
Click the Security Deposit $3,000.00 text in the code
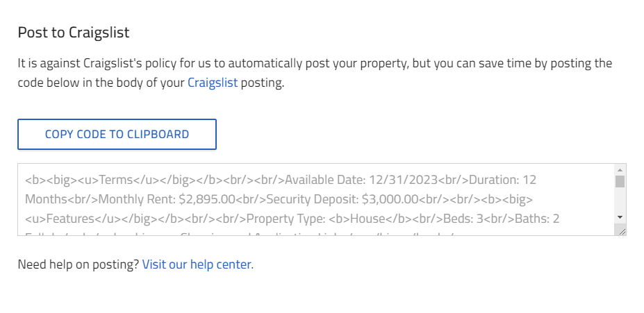click(x=342, y=199)
